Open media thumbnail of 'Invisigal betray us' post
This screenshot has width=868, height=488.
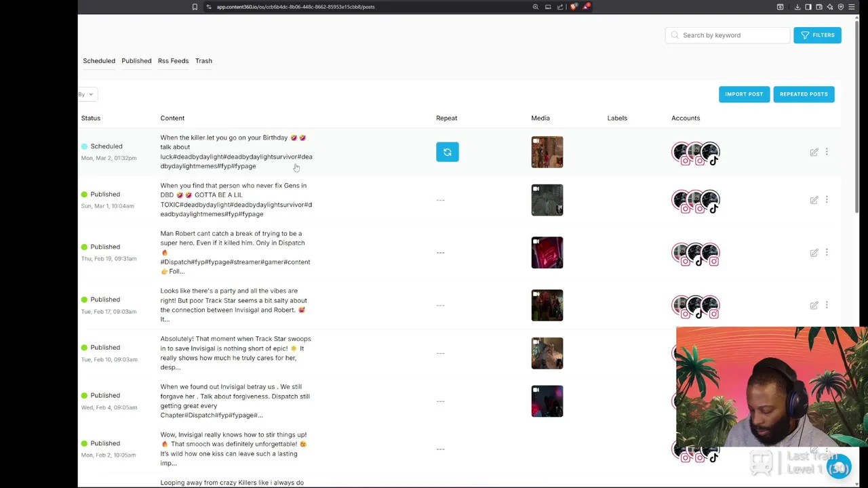pyautogui.click(x=547, y=401)
